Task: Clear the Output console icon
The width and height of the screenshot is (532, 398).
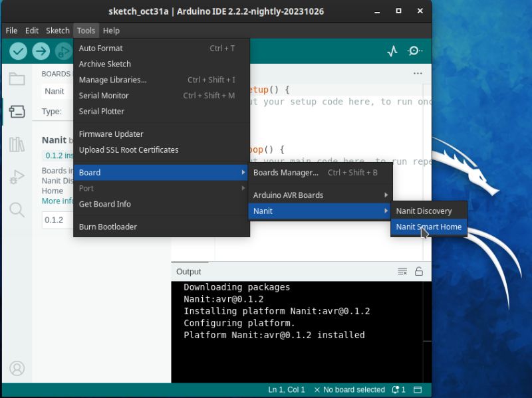Action: point(402,271)
